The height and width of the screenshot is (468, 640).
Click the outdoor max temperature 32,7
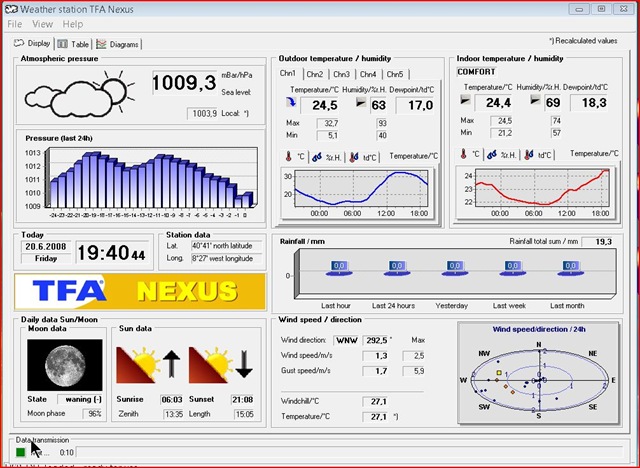pyautogui.click(x=328, y=123)
